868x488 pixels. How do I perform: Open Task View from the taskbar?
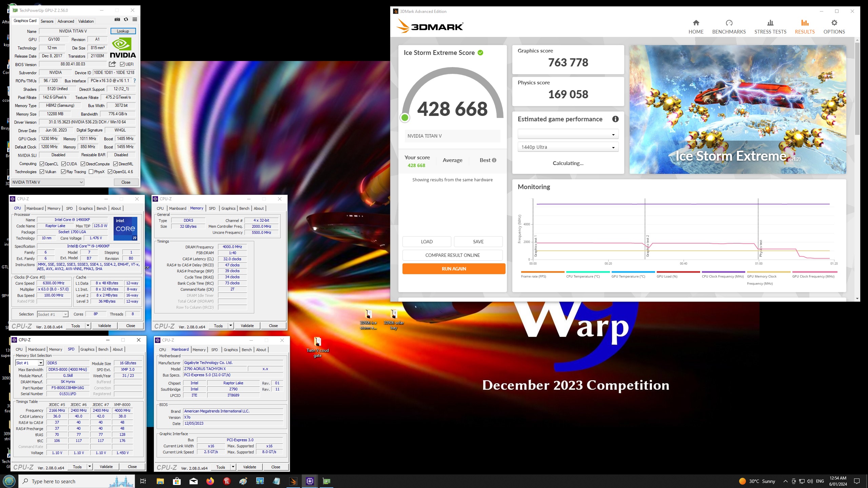(143, 481)
